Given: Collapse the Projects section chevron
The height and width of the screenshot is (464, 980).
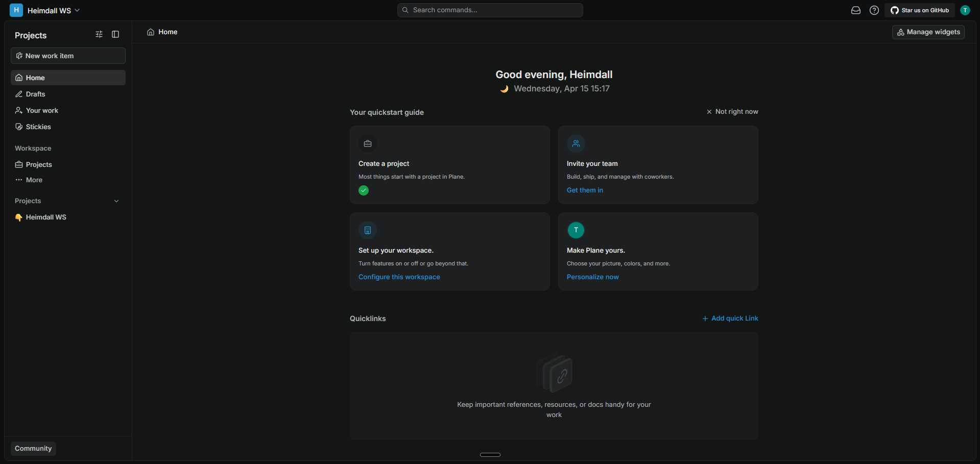Looking at the screenshot, I should point(116,201).
